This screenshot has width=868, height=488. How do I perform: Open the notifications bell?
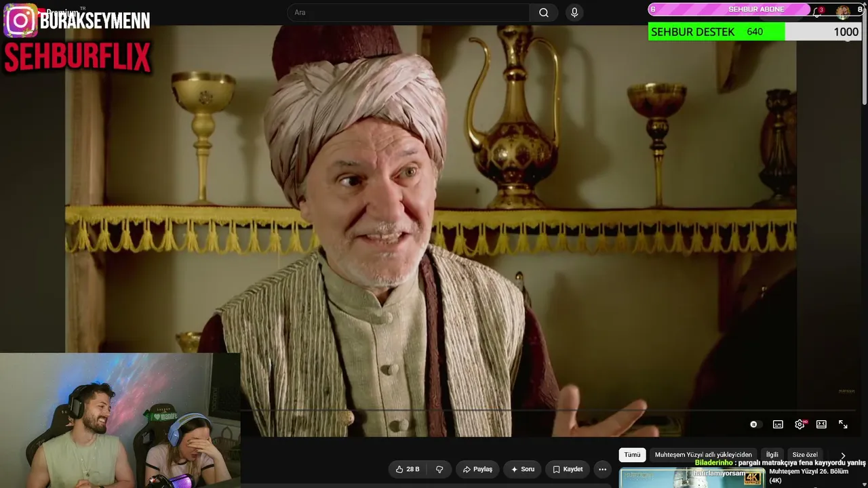(818, 12)
